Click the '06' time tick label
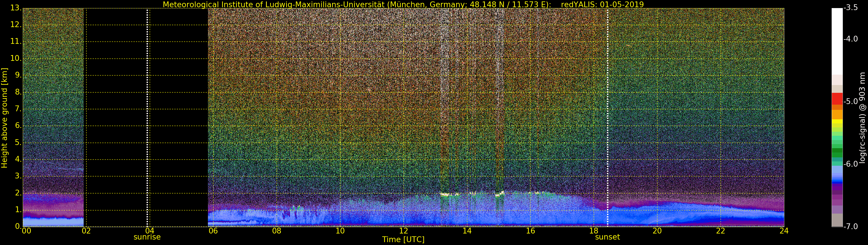Screen dimensions: 868x245 tap(213, 231)
